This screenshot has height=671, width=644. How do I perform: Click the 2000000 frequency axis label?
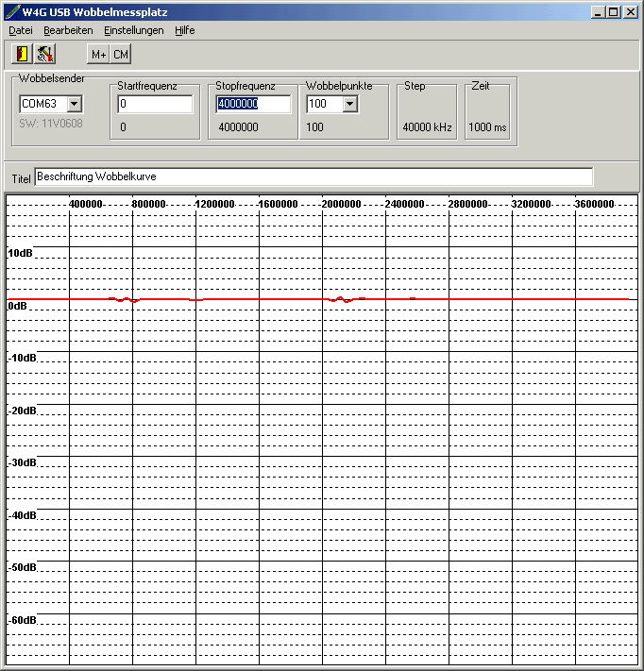click(x=342, y=204)
